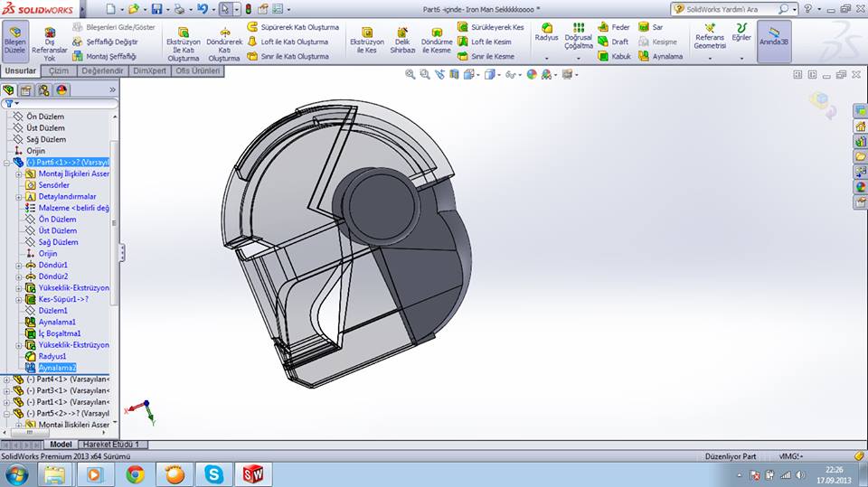
Task: Click Bileşen Düzele edit component button
Action: click(15, 41)
